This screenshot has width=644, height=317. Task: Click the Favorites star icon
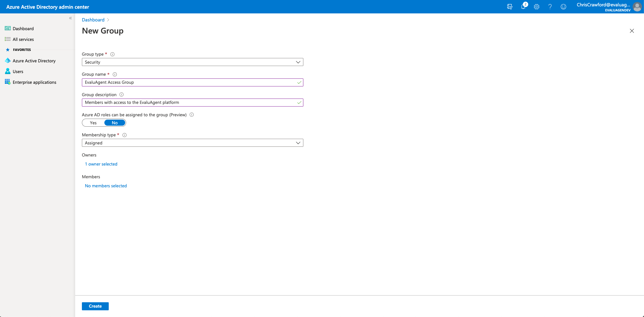[8, 50]
